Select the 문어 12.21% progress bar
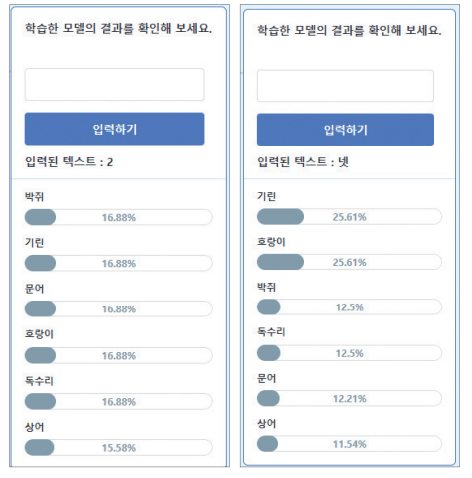Image resolution: width=472 pixels, height=478 pixels. point(349,398)
